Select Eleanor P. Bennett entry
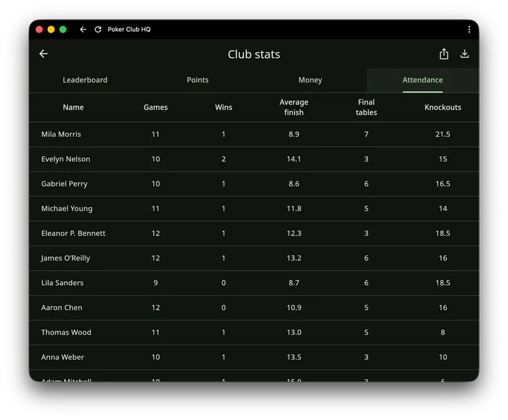 coord(73,234)
